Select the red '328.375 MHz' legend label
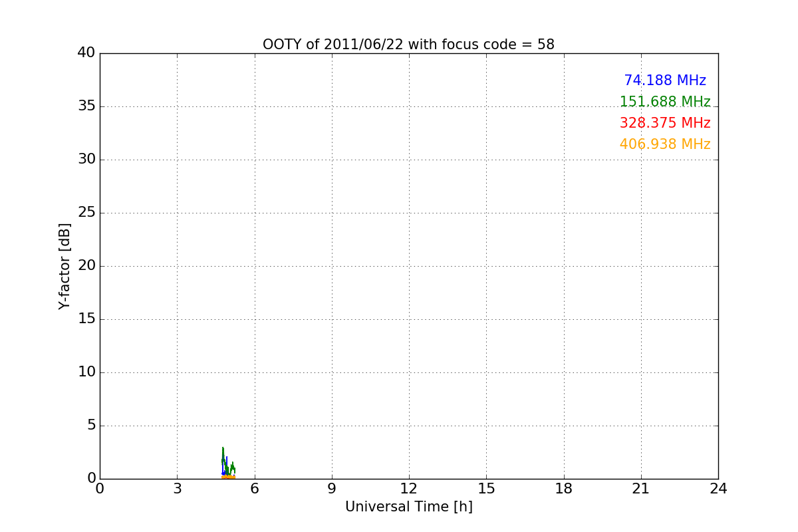Image resolution: width=798 pixels, height=532 pixels. pos(665,123)
